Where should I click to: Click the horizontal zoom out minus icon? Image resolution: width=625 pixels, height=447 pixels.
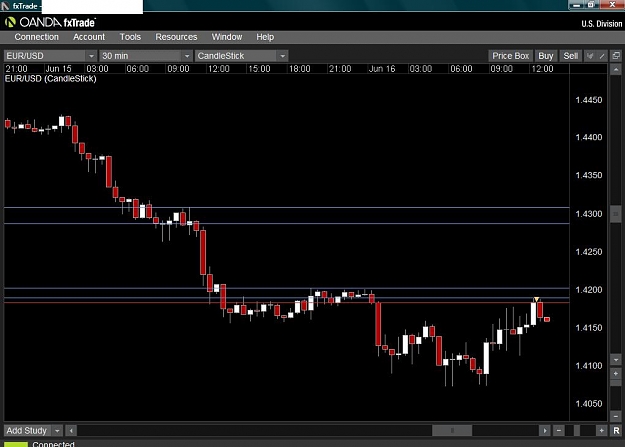click(559, 431)
